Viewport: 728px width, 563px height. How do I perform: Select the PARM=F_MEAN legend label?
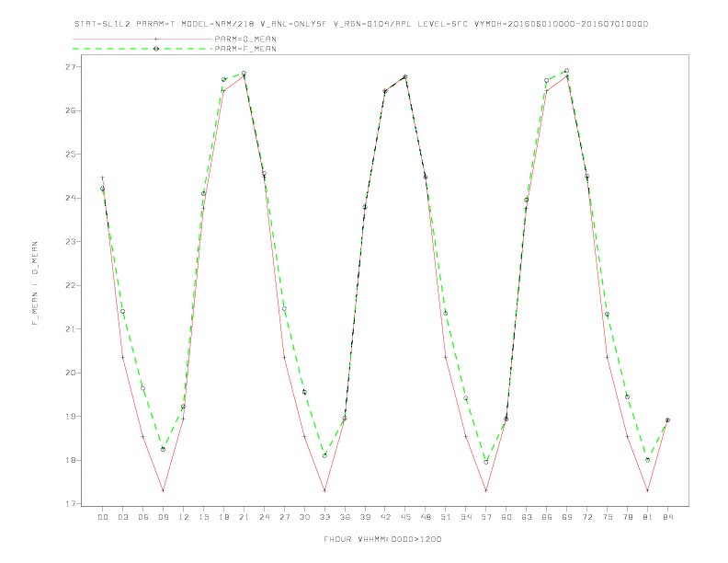(x=245, y=49)
